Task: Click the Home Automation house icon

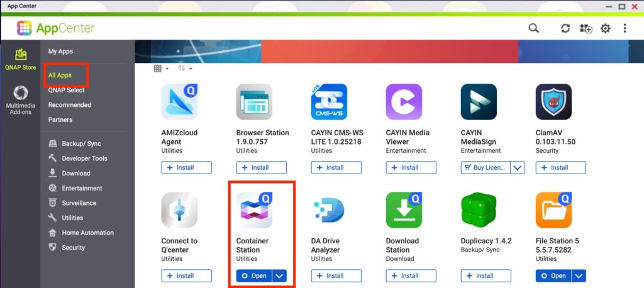Action: click(x=53, y=233)
